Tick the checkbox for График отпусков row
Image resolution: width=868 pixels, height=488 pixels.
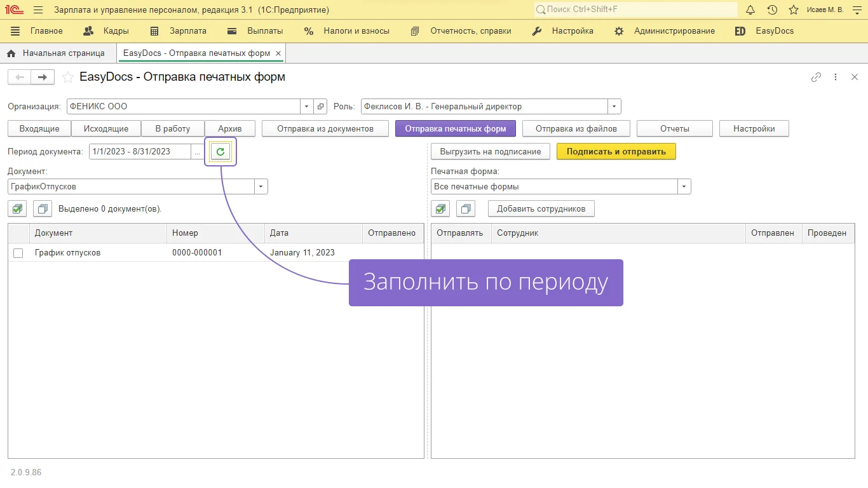[18, 253]
